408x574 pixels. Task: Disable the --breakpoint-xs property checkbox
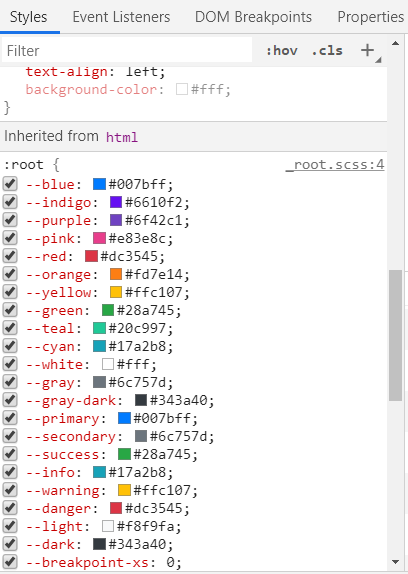coord(10,562)
